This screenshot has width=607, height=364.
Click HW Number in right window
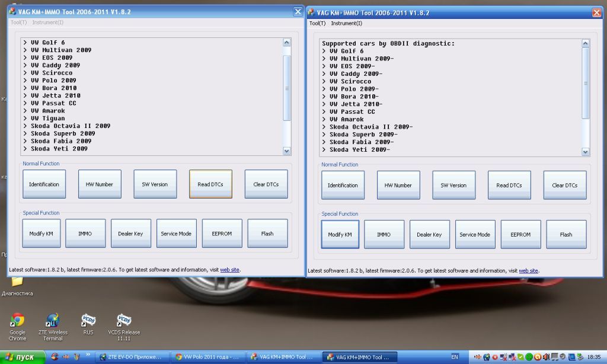click(398, 185)
